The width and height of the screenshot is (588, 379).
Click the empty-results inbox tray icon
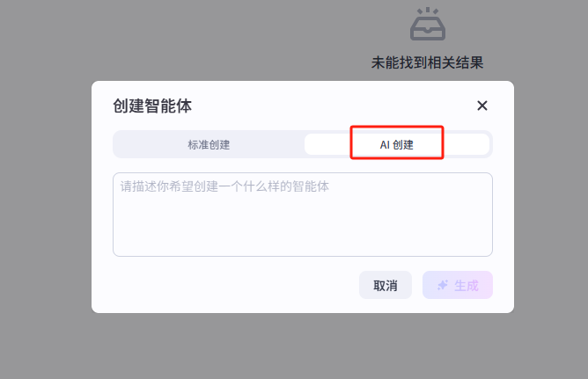coord(428,25)
